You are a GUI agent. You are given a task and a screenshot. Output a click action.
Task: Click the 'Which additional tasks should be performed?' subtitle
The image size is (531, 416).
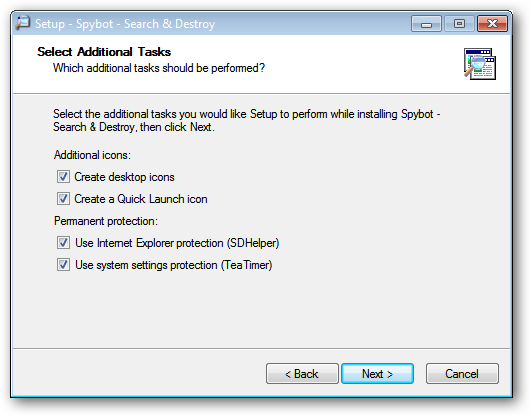coord(159,68)
